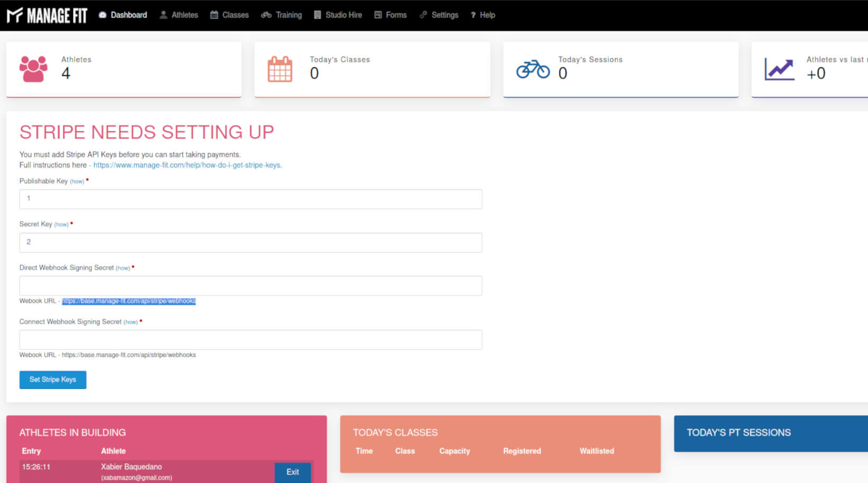This screenshot has width=868, height=483.
Task: Click the Today's Classes calendar icon
Action: 280,69
